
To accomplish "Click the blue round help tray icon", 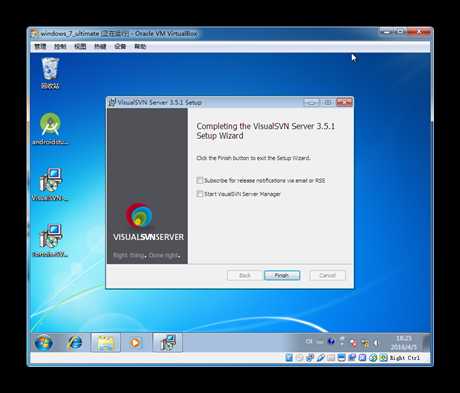I will point(331,341).
